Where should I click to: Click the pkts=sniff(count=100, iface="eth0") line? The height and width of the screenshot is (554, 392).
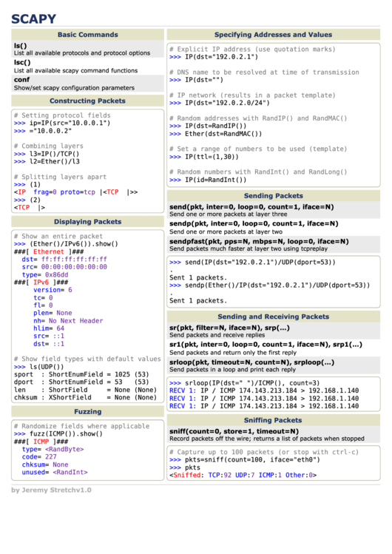(244, 460)
